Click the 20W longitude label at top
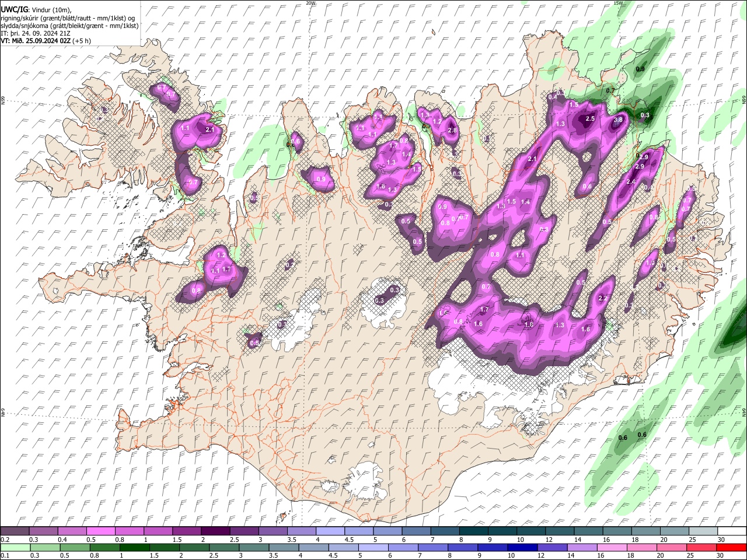The height and width of the screenshot is (560, 747). (311, 3)
